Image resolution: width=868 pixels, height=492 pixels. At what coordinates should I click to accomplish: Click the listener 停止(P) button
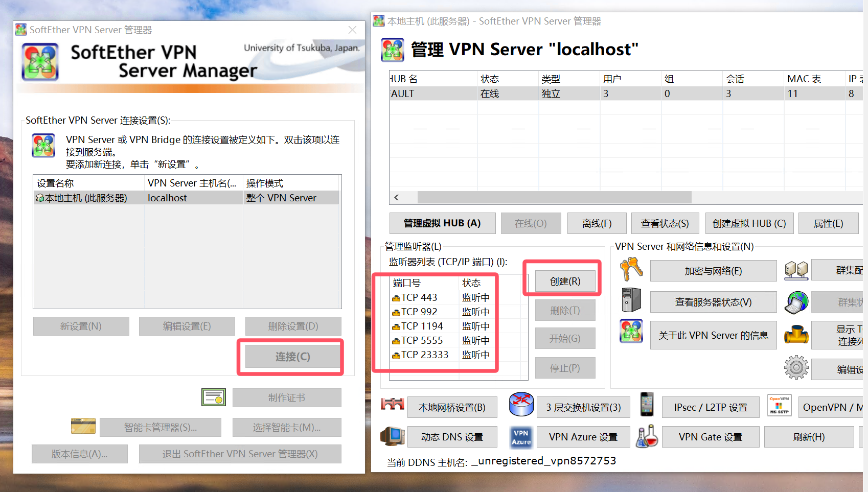pos(565,368)
